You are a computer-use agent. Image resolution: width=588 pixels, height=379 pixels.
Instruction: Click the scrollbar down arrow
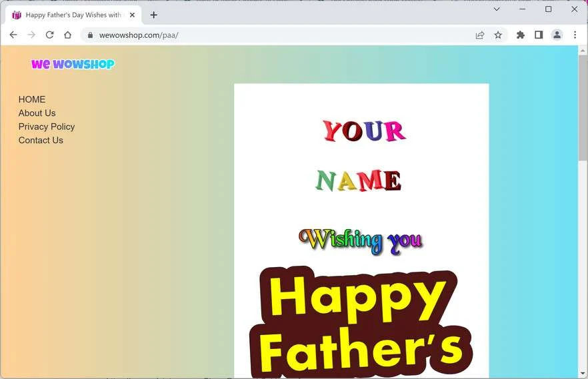[x=583, y=374]
